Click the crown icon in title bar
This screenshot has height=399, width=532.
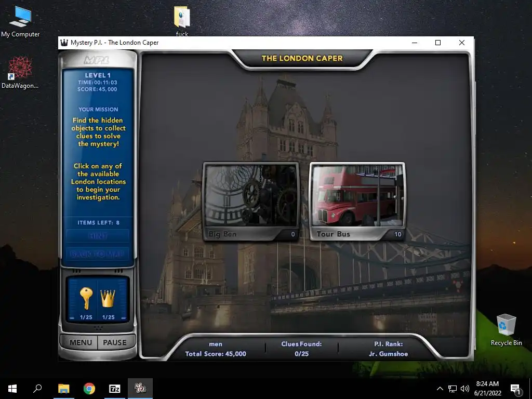(64, 43)
